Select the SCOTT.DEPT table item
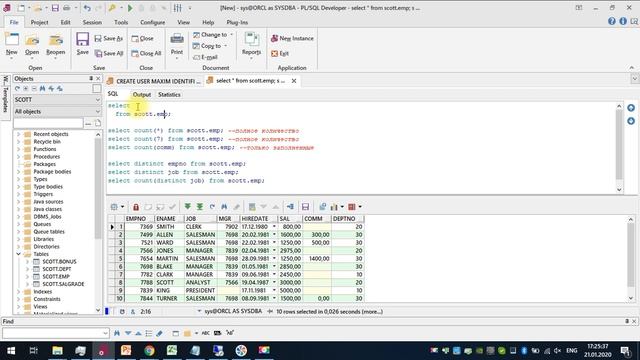Screen dimensions: 640x360 coord(57,269)
